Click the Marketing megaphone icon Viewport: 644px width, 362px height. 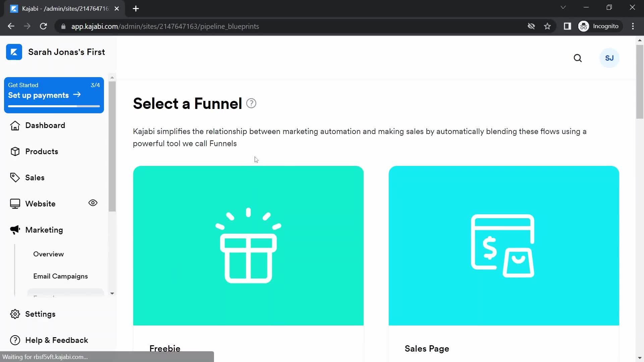tap(15, 230)
